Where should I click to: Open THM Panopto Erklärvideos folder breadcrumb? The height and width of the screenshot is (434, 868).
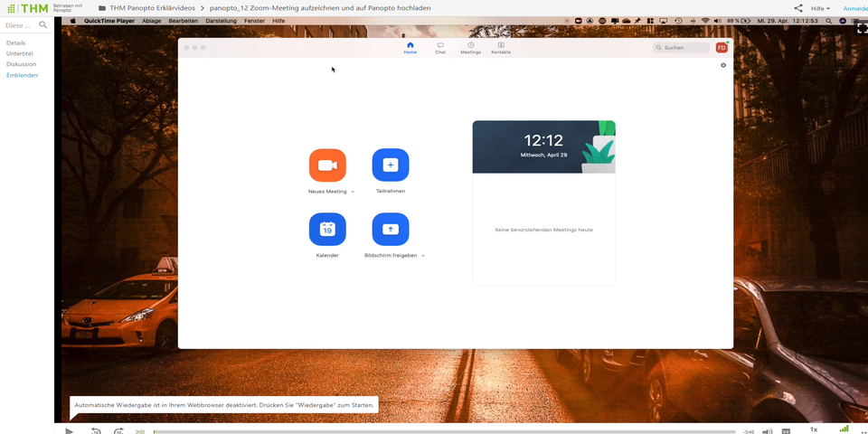(x=152, y=8)
